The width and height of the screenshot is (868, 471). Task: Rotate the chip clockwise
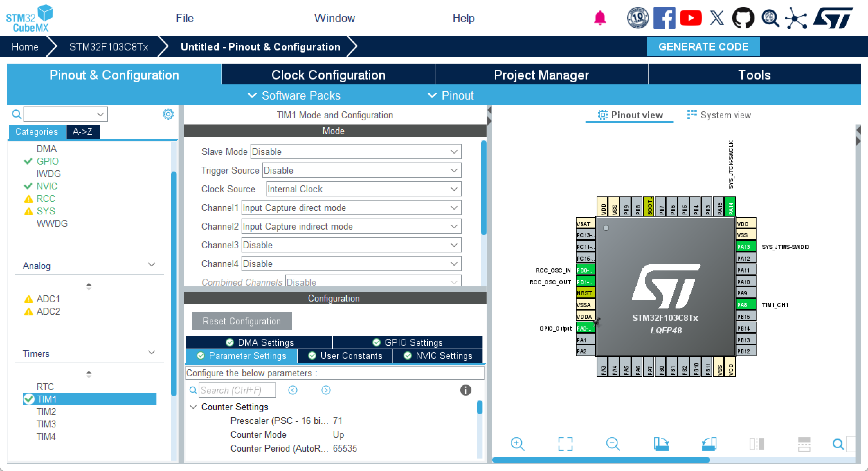click(x=661, y=444)
